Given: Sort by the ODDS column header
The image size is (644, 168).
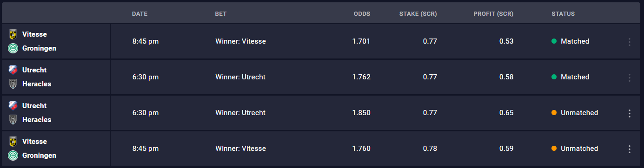Looking at the screenshot, I should [362, 14].
